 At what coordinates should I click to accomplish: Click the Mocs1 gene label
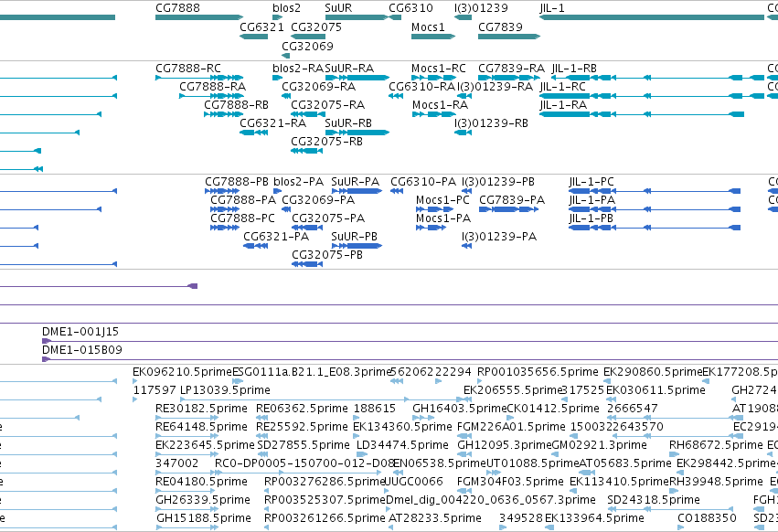[428, 27]
